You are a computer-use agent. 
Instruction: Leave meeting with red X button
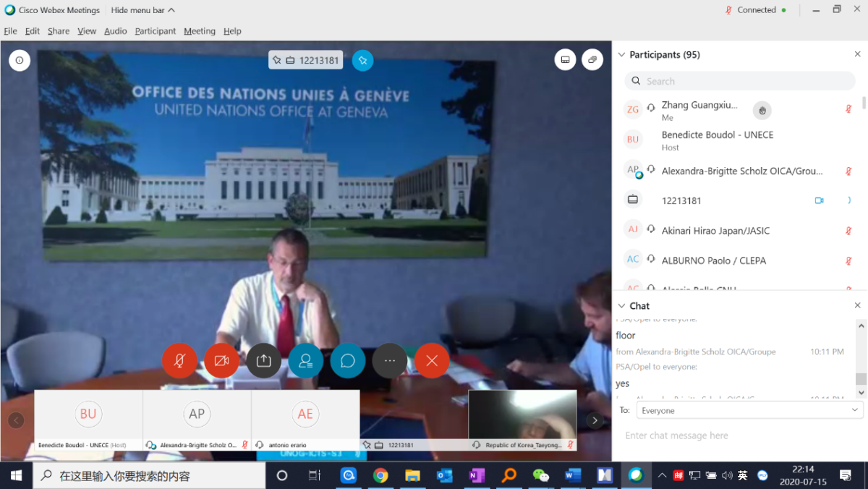(x=432, y=360)
